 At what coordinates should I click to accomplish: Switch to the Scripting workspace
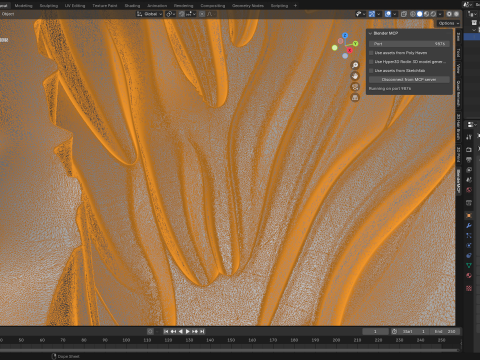click(x=279, y=5)
